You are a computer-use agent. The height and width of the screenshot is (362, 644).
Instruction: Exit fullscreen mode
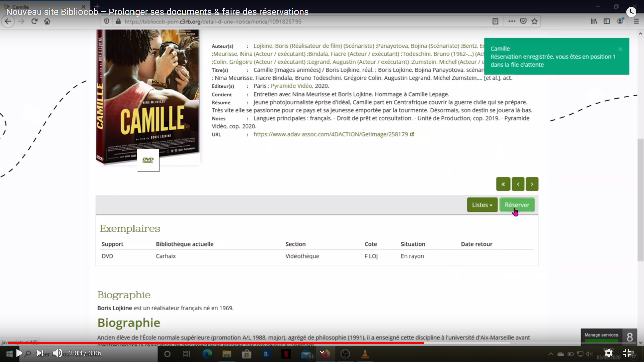[x=627, y=353]
